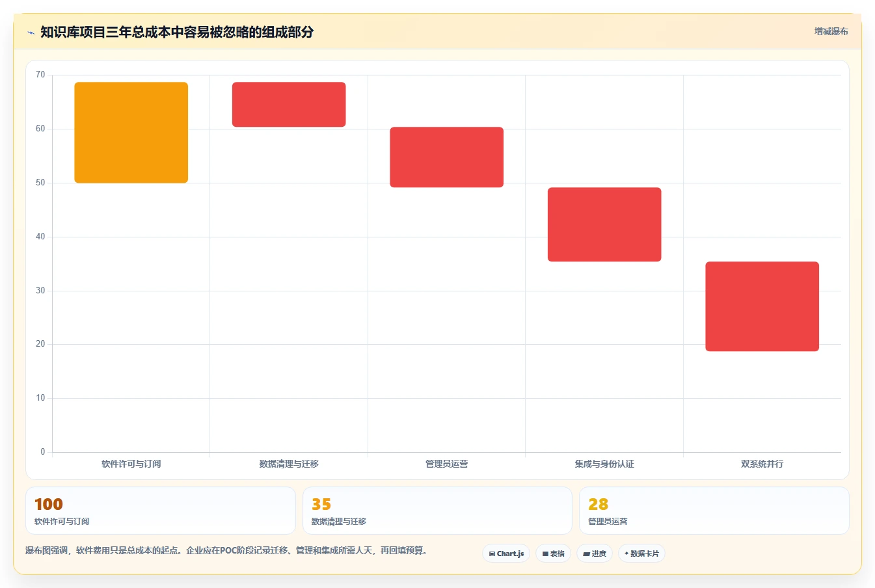Open the 28 管理员运营 data card

tap(714, 511)
